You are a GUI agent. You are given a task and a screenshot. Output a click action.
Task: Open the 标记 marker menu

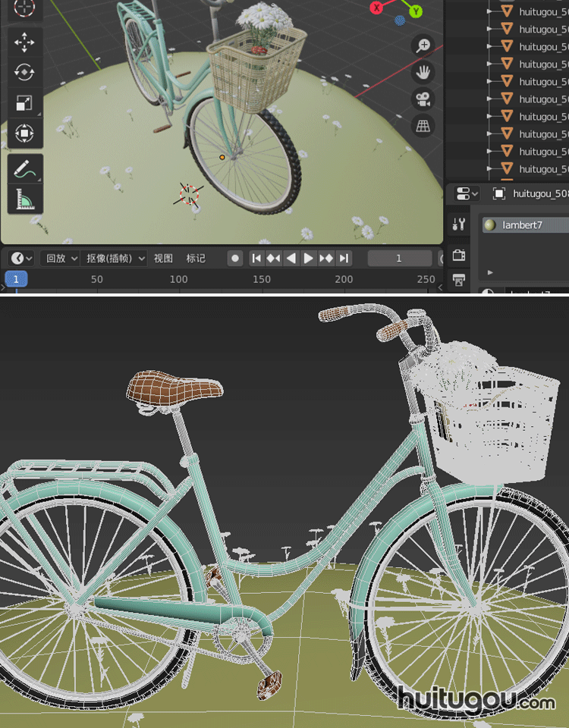[196, 259]
